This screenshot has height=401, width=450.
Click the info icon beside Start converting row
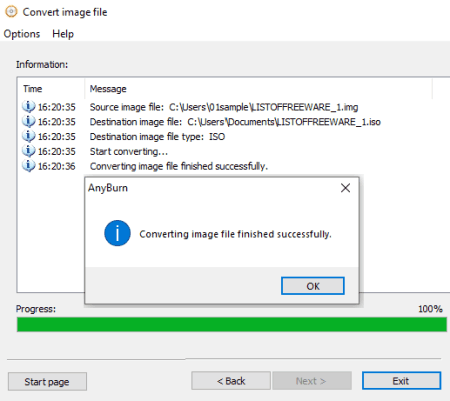point(29,151)
